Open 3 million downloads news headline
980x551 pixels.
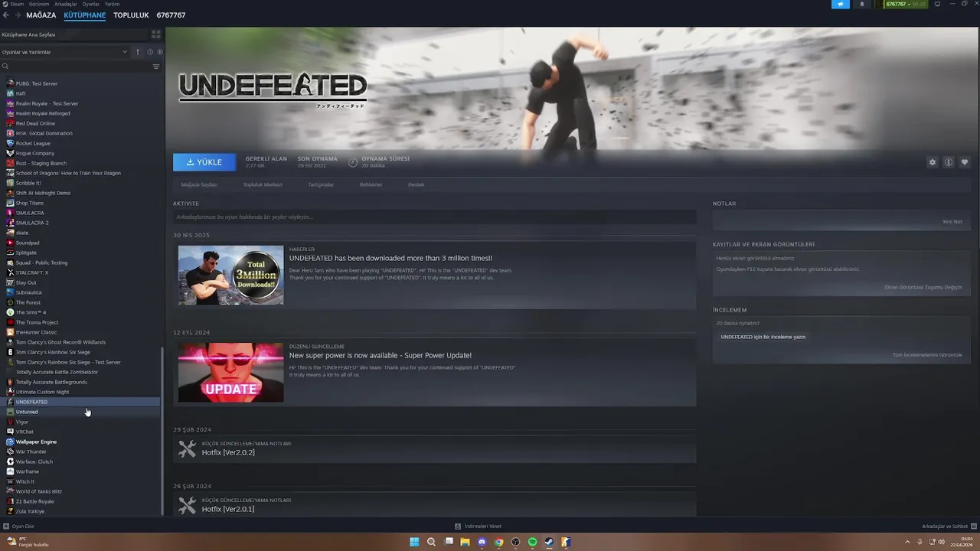point(390,258)
